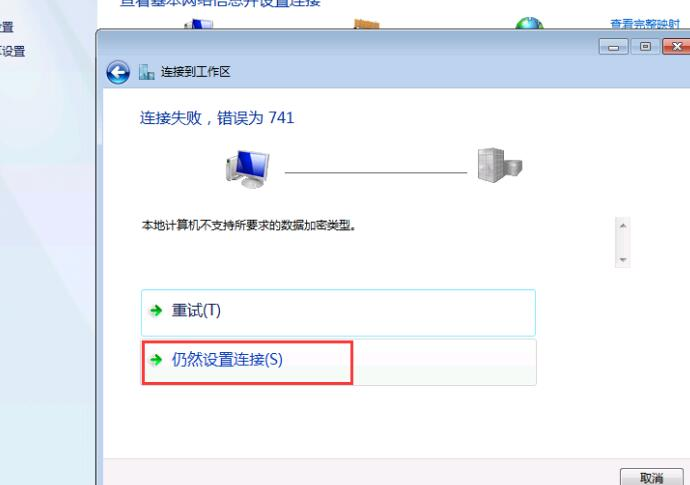Click the 取消 cancel button
The height and width of the screenshot is (485, 690).
click(651, 477)
